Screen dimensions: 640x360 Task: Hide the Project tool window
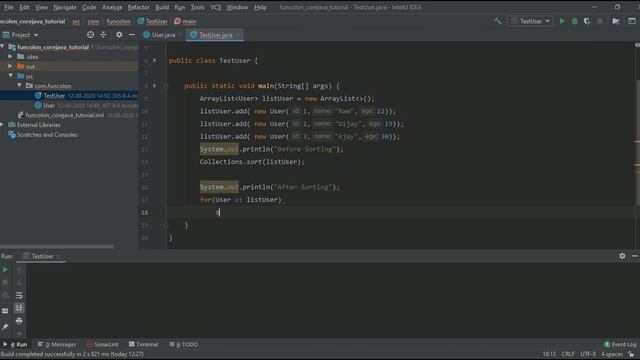131,35
